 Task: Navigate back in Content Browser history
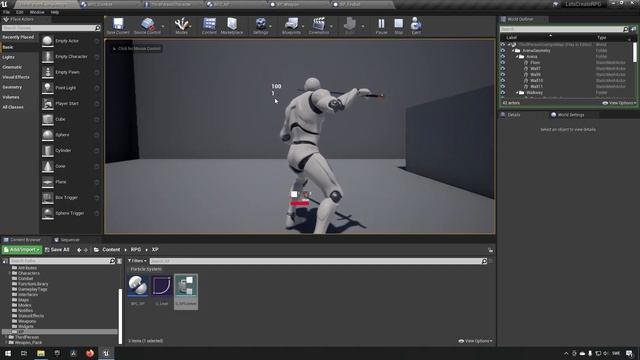pos(79,250)
